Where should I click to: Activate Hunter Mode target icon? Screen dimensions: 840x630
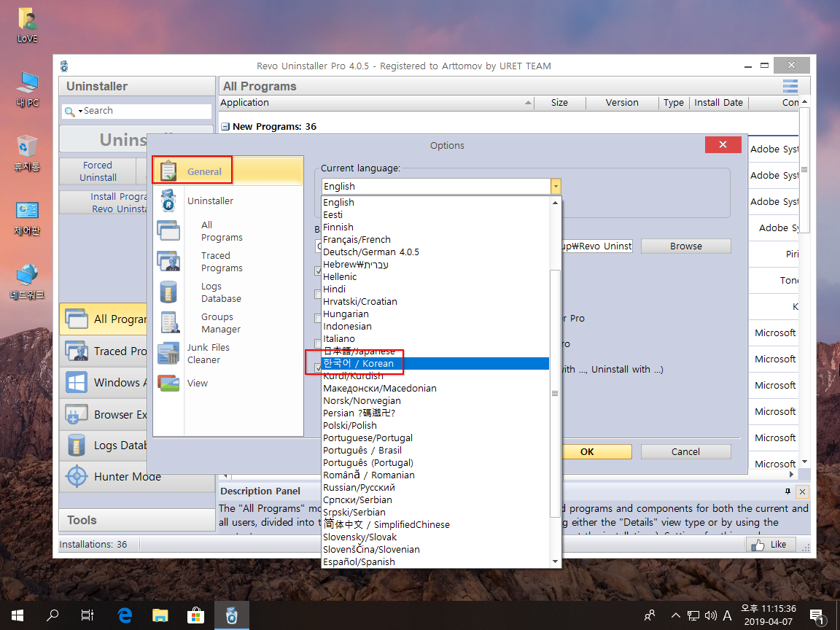click(x=76, y=476)
